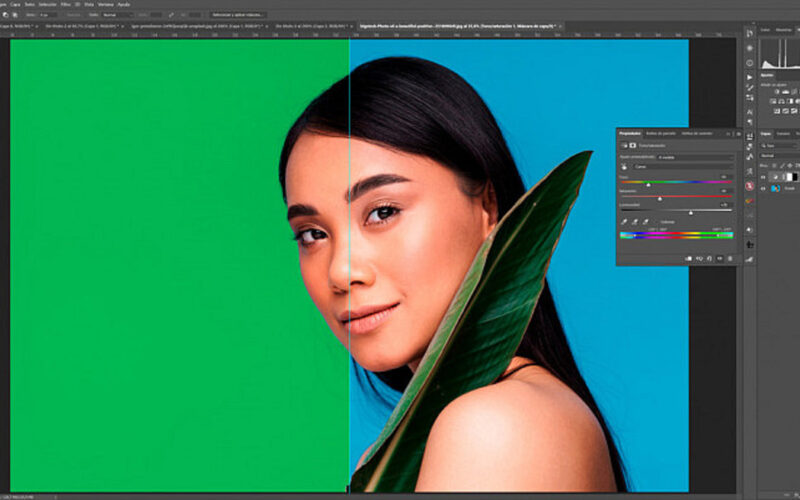Open the layer filter 'Tipo' dropdown

point(780,145)
